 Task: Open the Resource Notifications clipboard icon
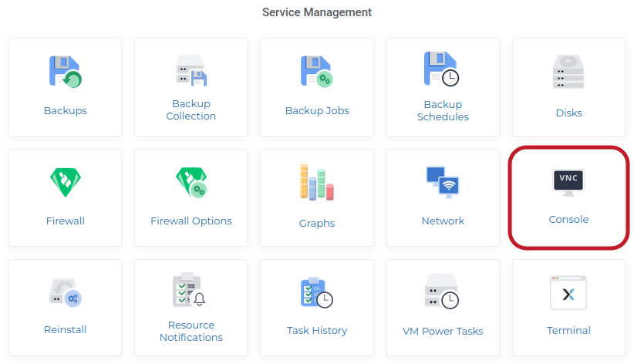tap(191, 290)
